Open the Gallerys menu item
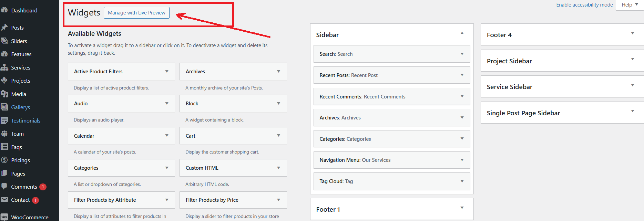The image size is (644, 221). point(20,107)
